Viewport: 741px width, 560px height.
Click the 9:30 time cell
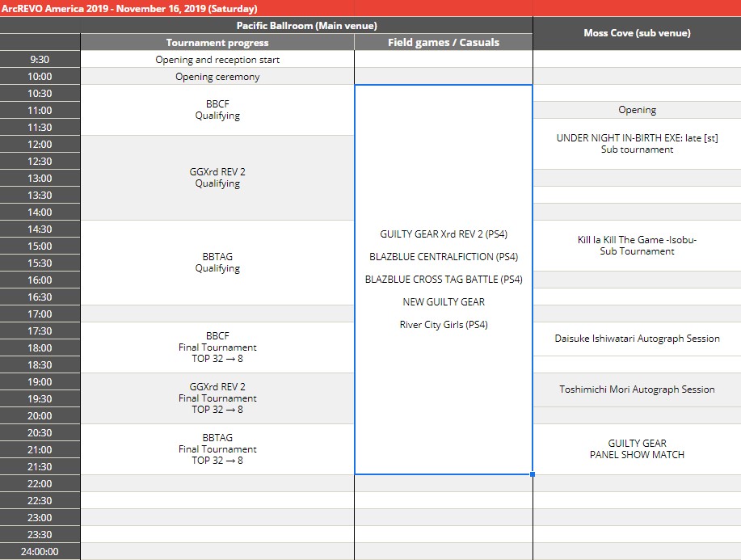pos(40,60)
